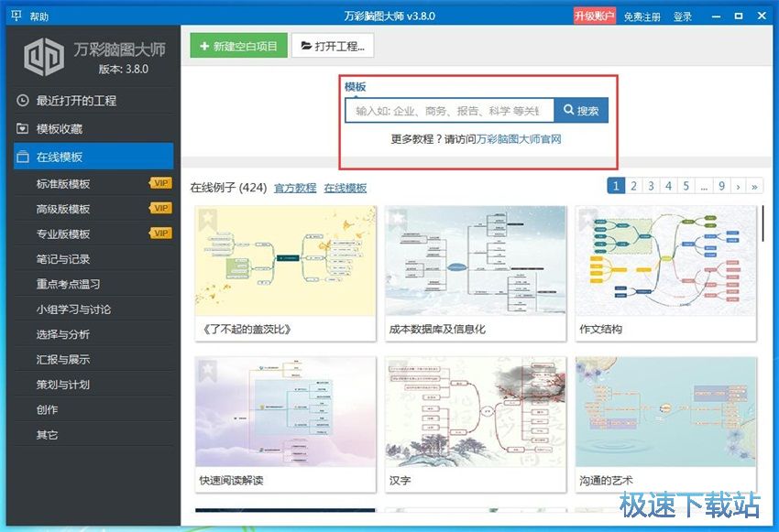The image size is (779, 532).
Task: Open the 沟通的艺术 template thumbnail
Action: [x=665, y=412]
